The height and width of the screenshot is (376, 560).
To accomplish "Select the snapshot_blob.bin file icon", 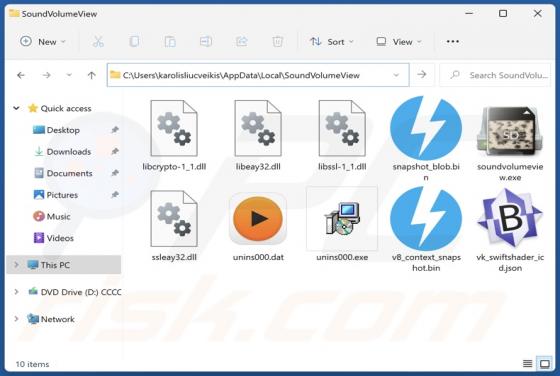I will click(426, 127).
